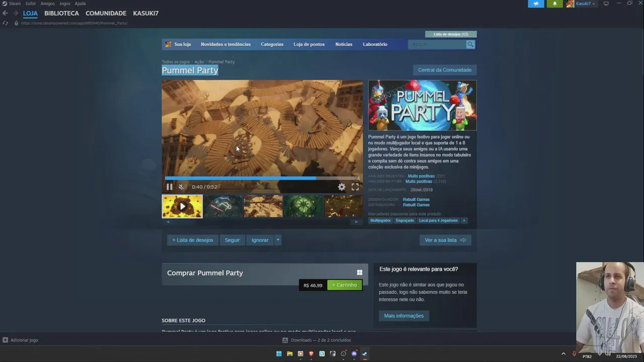
Task: Open the KASUKI7 profile tab
Action: (146, 13)
